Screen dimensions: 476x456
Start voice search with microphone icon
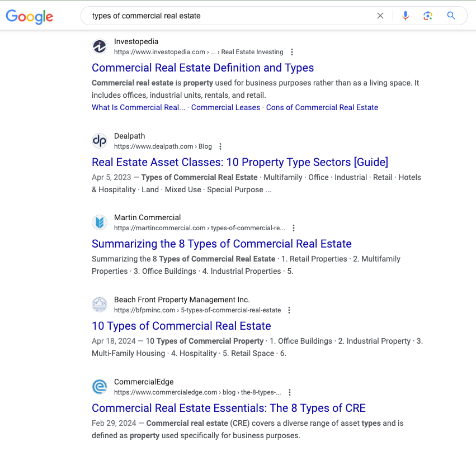pos(406,16)
